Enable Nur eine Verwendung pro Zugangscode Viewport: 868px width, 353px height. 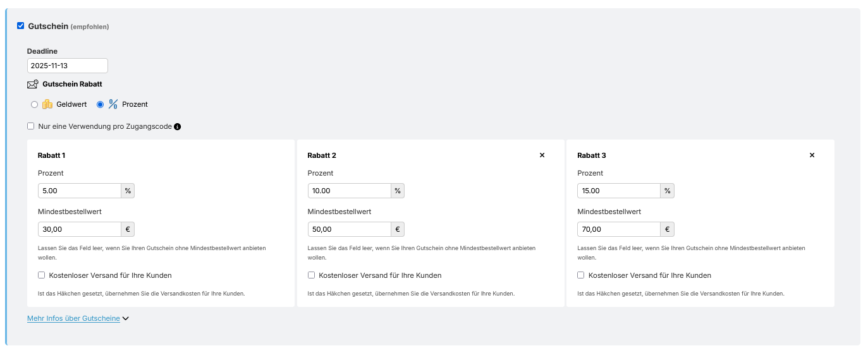(x=31, y=126)
